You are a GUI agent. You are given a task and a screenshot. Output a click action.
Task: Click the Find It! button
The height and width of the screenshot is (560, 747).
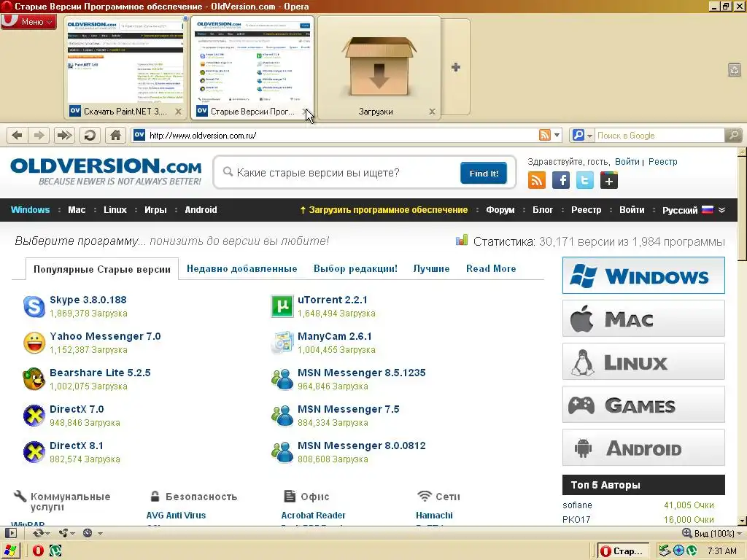[x=484, y=173]
